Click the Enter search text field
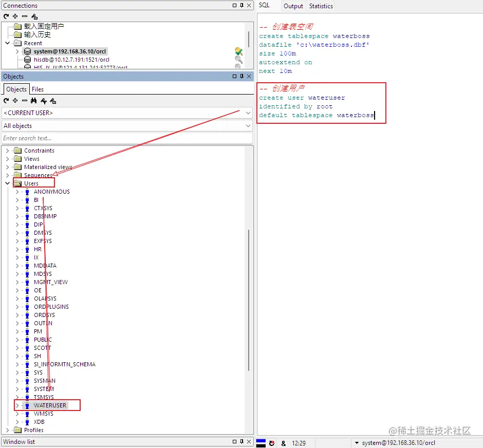Screen dimensions: 483x448 click(127, 138)
